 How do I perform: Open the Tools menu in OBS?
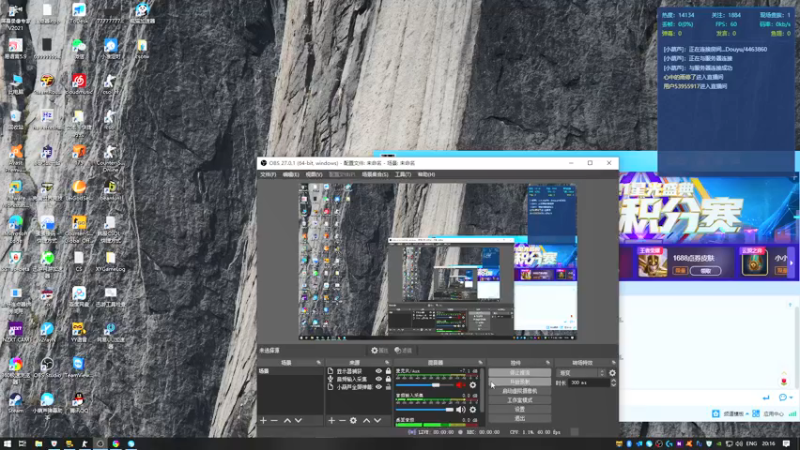tap(403, 174)
